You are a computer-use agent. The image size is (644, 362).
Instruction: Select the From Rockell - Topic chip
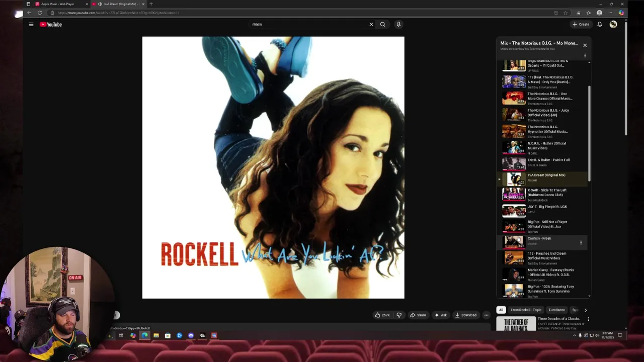click(x=526, y=310)
